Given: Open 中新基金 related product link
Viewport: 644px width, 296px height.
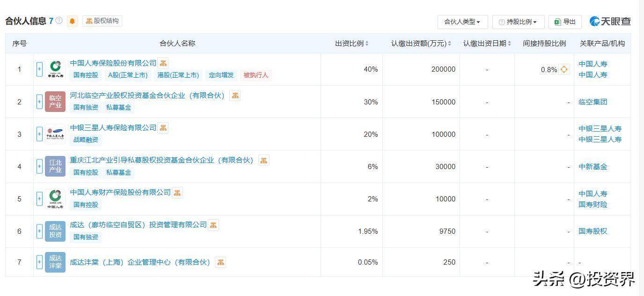Looking at the screenshot, I should 593,167.
